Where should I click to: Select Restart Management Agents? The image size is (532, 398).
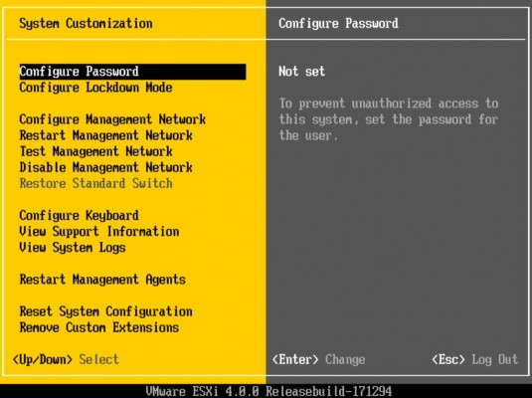[102, 280]
